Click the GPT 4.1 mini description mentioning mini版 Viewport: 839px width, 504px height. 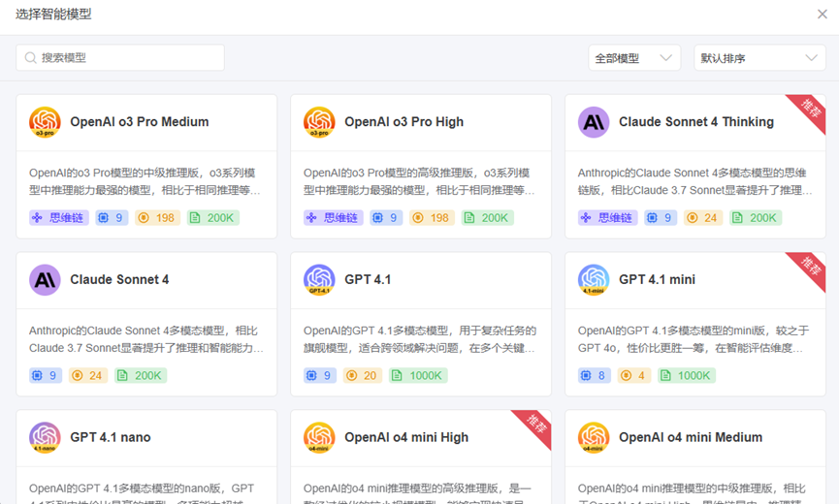[693, 339]
